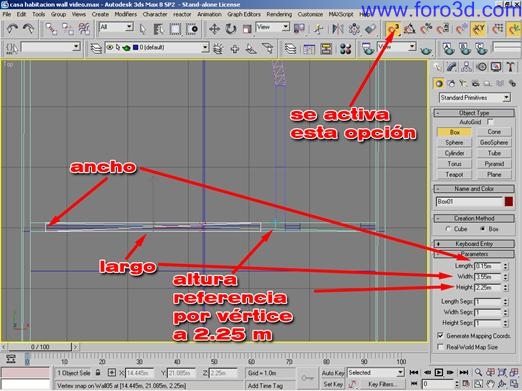Click the Teapot primitive button

454,175
